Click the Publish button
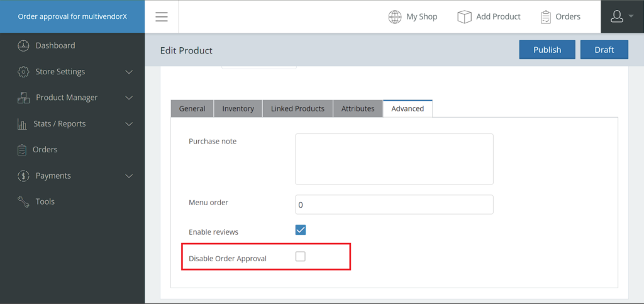 click(547, 50)
